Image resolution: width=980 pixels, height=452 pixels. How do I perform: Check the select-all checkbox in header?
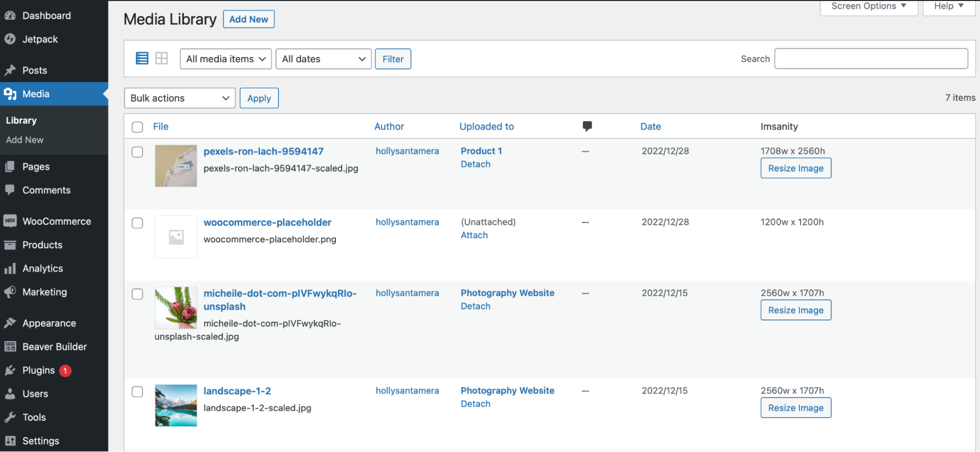[137, 127]
